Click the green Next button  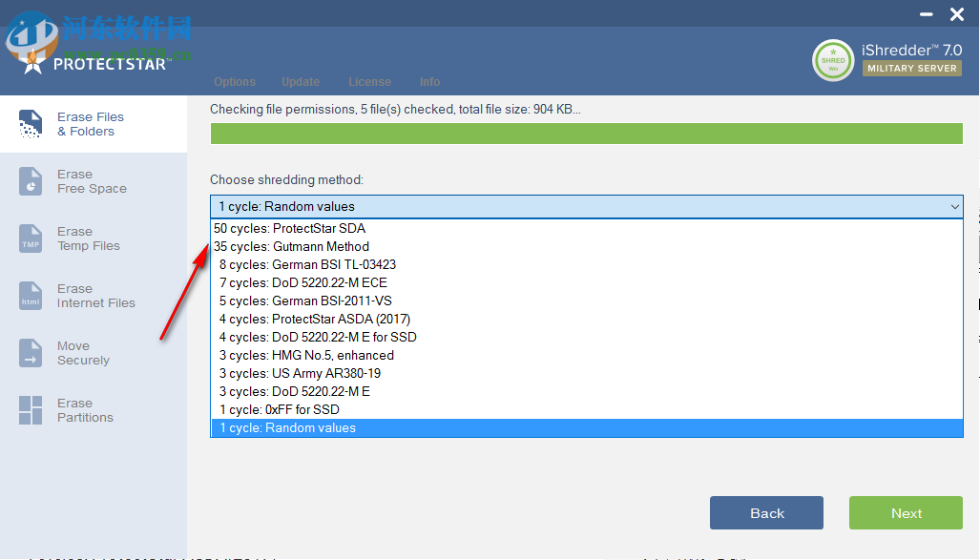click(x=906, y=513)
